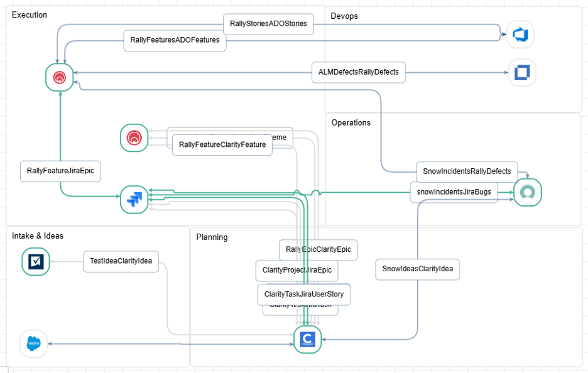Click the Jira icon in Execution
The image size is (588, 373).
(134, 200)
